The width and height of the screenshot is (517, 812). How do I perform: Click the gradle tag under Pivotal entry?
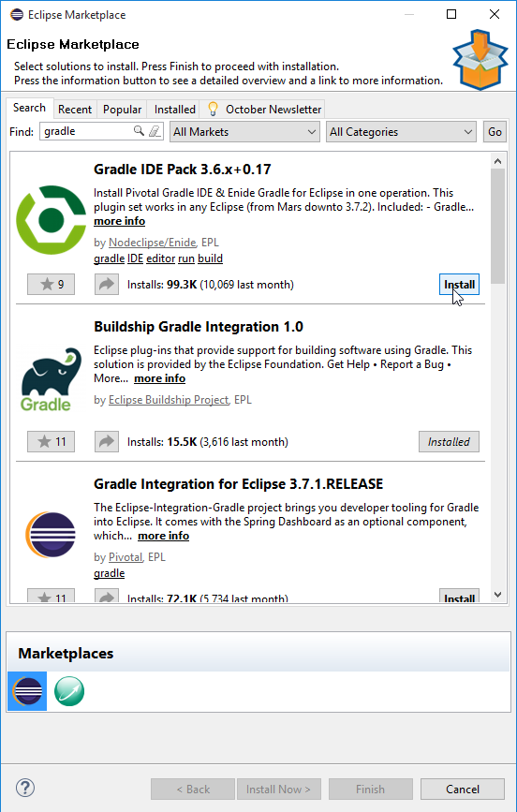pyautogui.click(x=109, y=573)
